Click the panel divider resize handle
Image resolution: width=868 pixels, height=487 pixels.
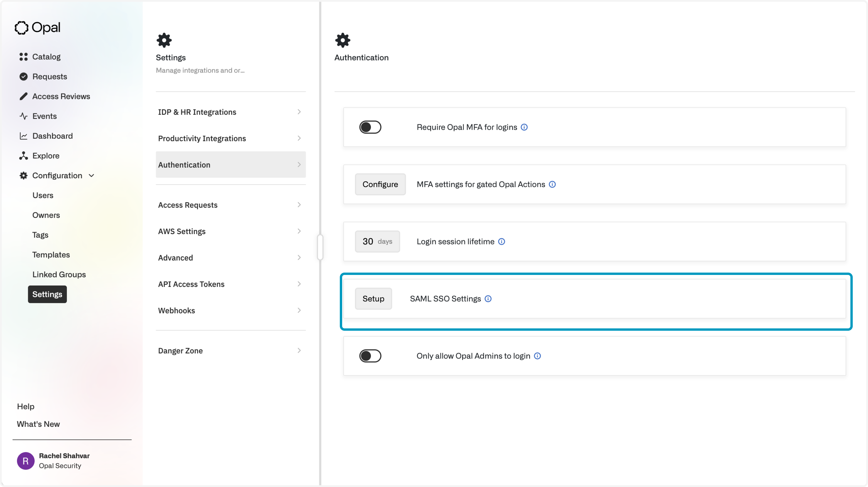[x=320, y=247]
